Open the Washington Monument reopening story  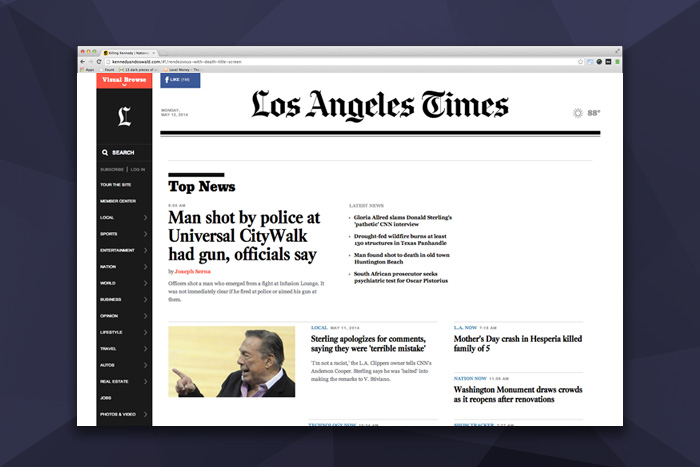(x=518, y=394)
